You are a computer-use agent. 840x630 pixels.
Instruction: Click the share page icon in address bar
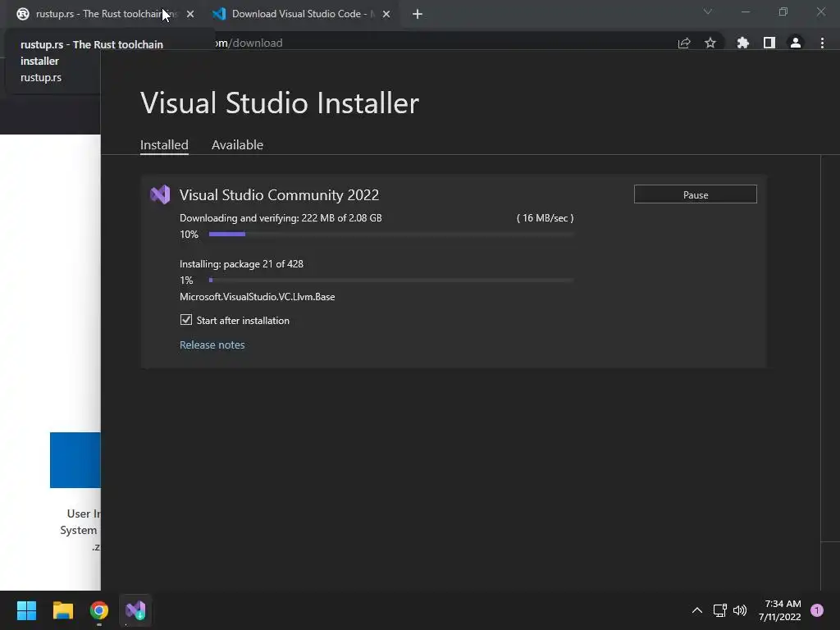(x=684, y=43)
